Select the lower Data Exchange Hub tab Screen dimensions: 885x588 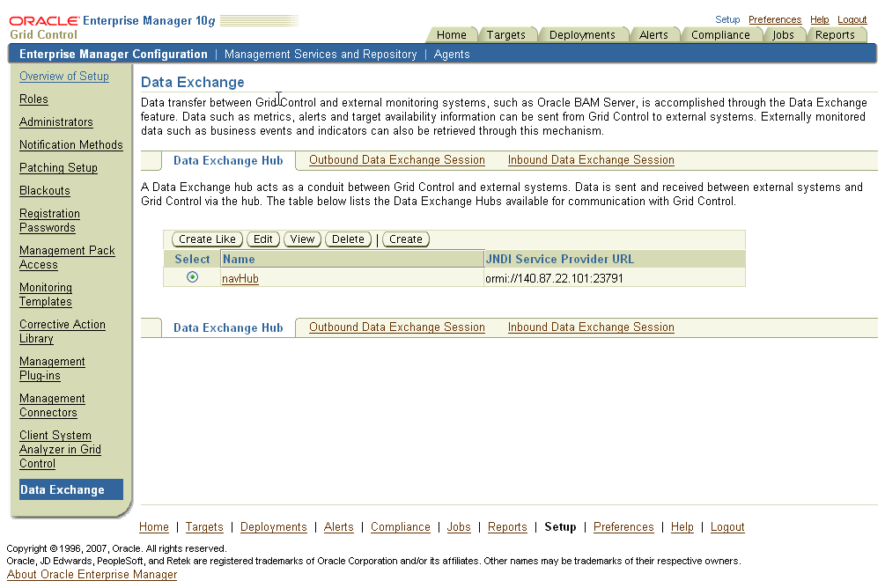point(228,327)
